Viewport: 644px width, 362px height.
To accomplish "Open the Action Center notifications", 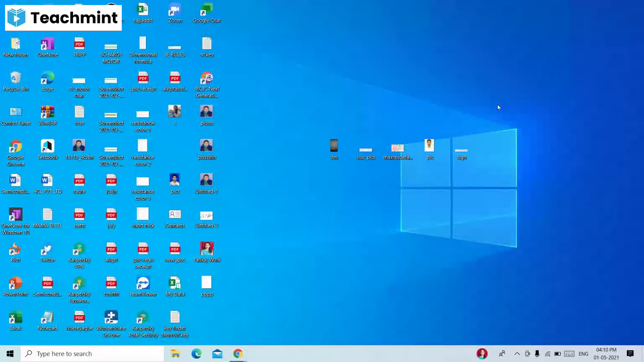I will (630, 353).
